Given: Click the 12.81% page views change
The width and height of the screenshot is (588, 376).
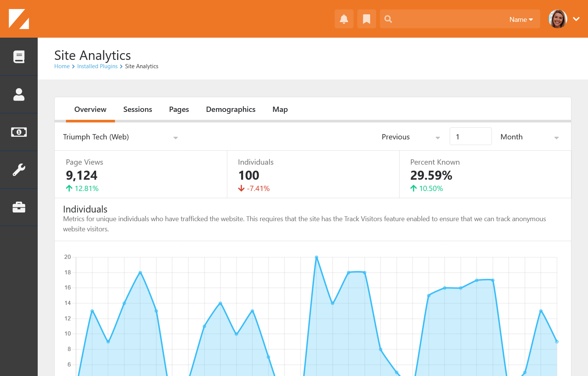Looking at the screenshot, I should pos(82,188).
